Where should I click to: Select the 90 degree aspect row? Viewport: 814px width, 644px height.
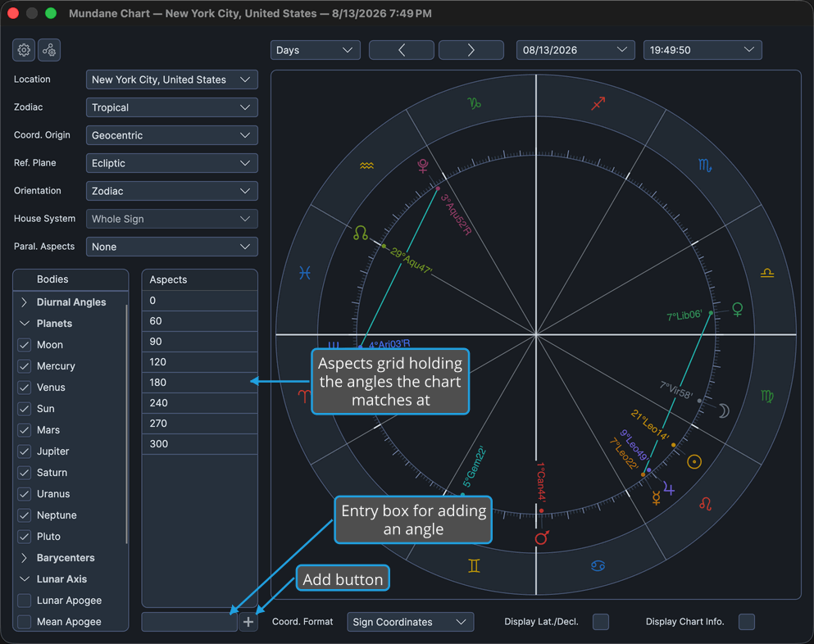pos(200,342)
